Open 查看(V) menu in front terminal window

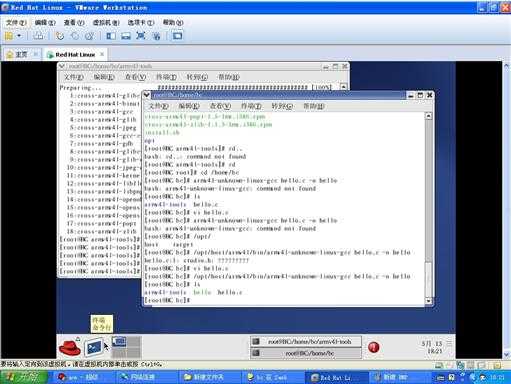coord(220,106)
